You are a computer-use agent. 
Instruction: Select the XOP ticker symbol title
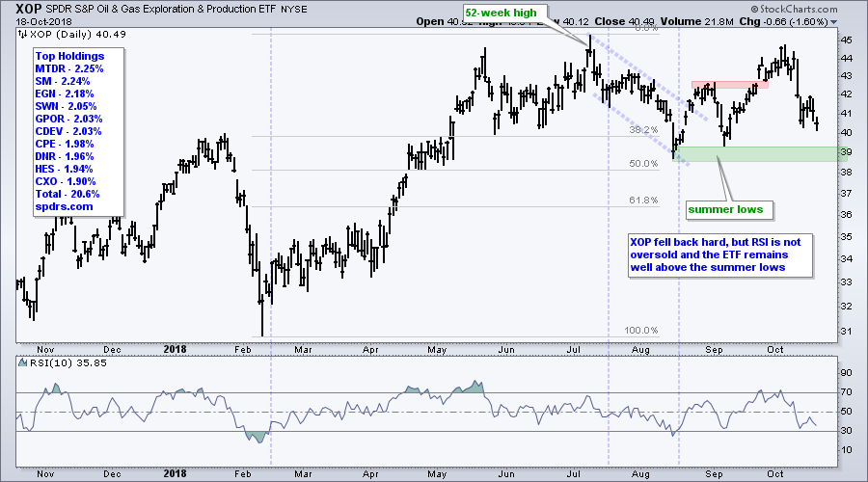point(29,9)
